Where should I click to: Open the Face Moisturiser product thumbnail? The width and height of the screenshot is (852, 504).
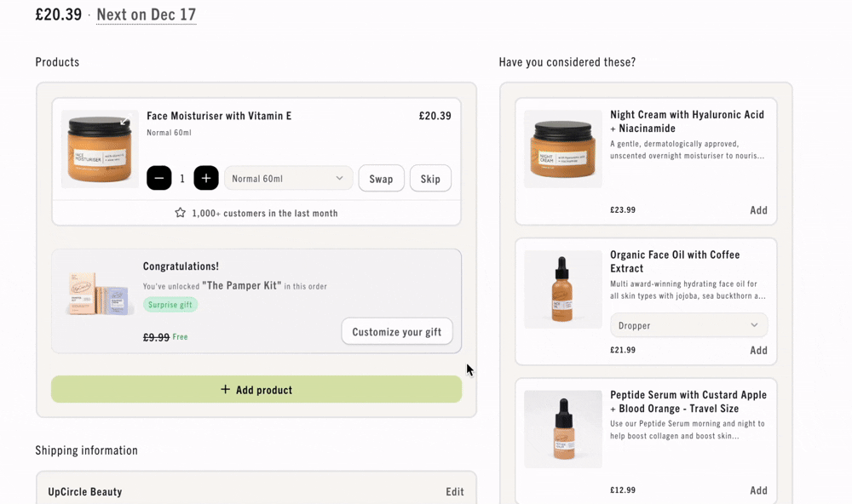(x=100, y=149)
